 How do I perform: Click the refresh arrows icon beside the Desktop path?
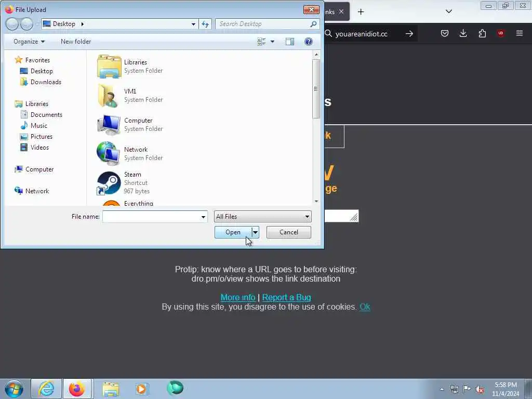[x=205, y=24]
